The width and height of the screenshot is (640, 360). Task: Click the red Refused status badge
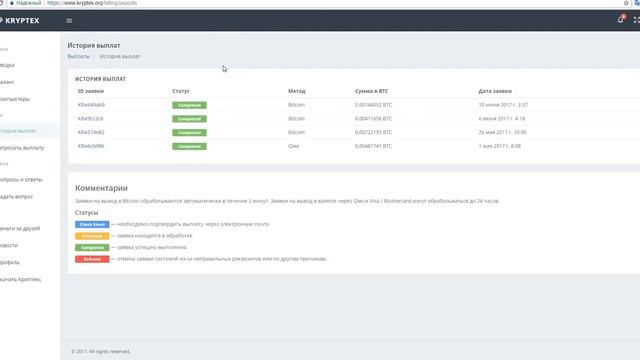(92, 259)
